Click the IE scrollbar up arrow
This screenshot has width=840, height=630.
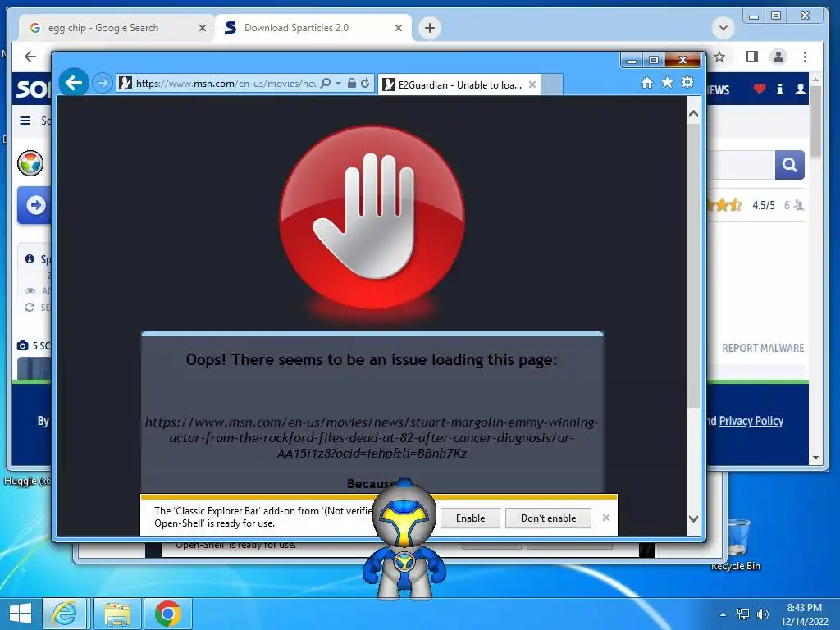coord(693,114)
